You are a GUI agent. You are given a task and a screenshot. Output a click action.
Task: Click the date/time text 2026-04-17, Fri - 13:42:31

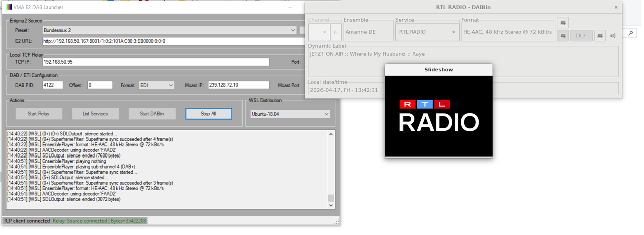pyautogui.click(x=344, y=90)
